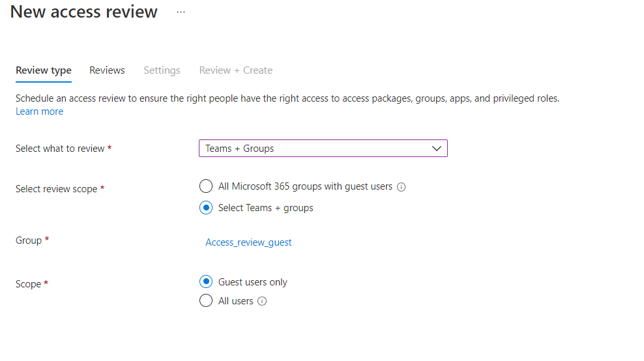Select the Guest users only scope option
This screenshot has width=644, height=361.
coord(206,282)
